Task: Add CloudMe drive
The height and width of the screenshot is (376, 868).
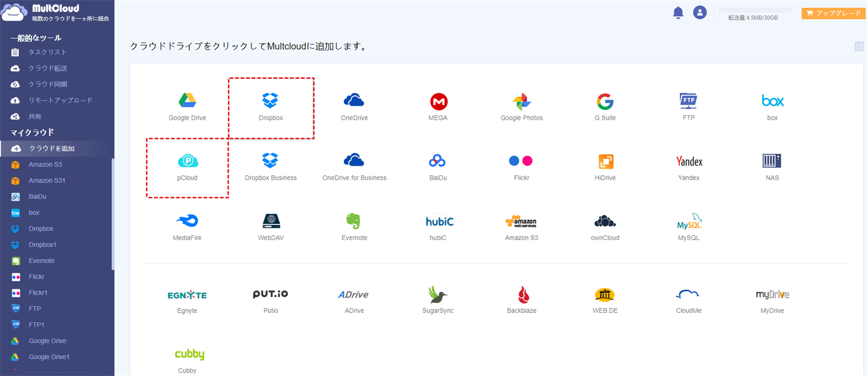Action: click(689, 300)
